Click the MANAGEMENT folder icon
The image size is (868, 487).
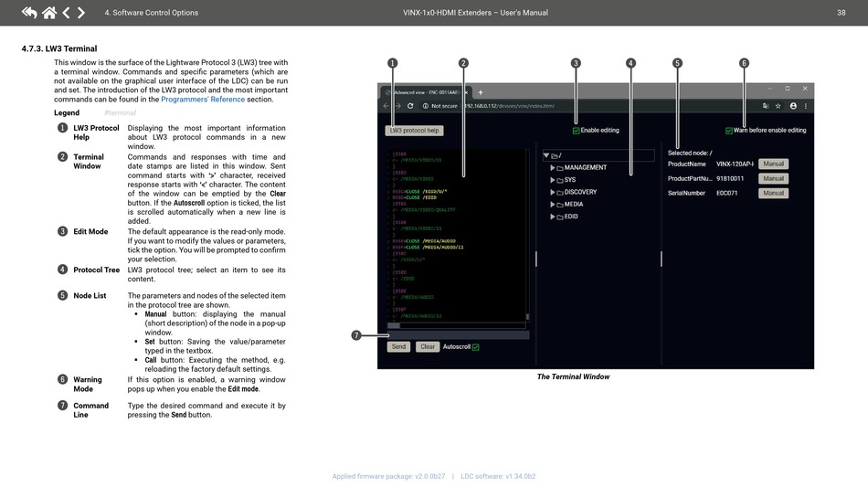point(560,168)
